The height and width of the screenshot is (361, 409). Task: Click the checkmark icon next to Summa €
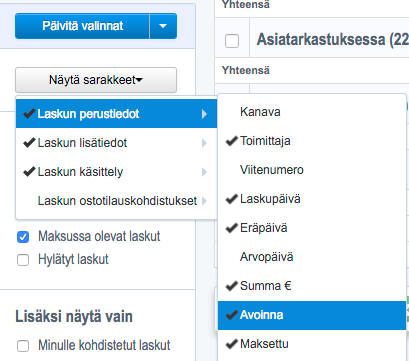point(232,286)
